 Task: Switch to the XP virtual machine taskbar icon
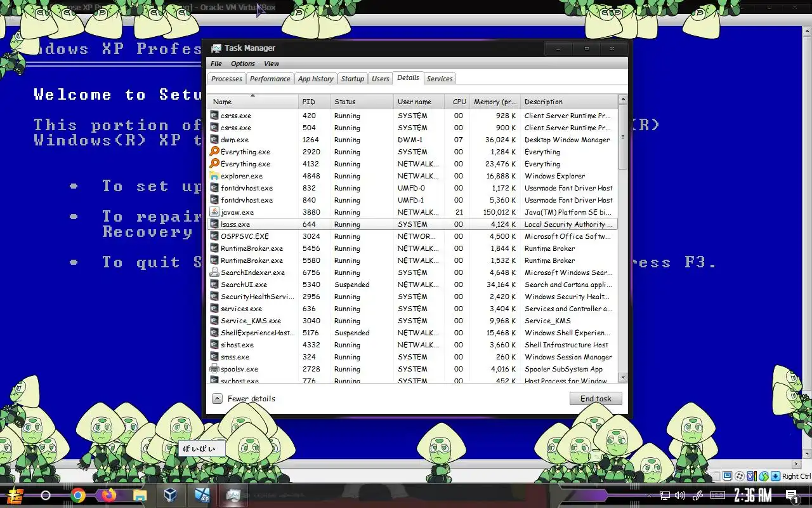[x=202, y=495]
